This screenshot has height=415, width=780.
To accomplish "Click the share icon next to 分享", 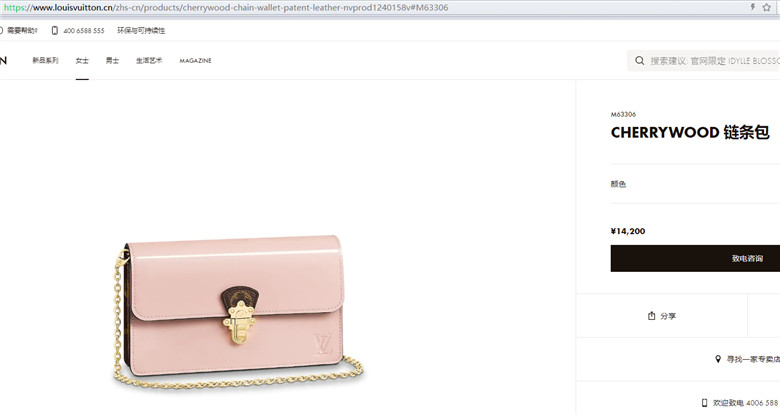I will click(x=652, y=316).
